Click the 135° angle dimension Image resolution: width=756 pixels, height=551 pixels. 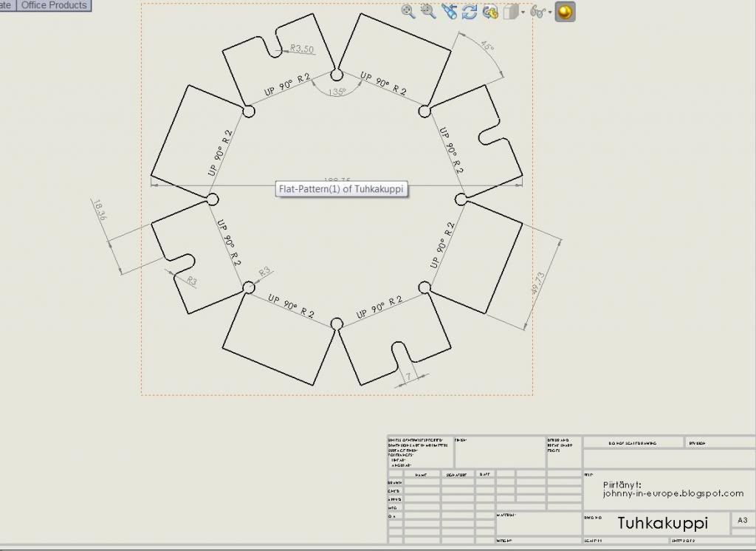tap(337, 92)
